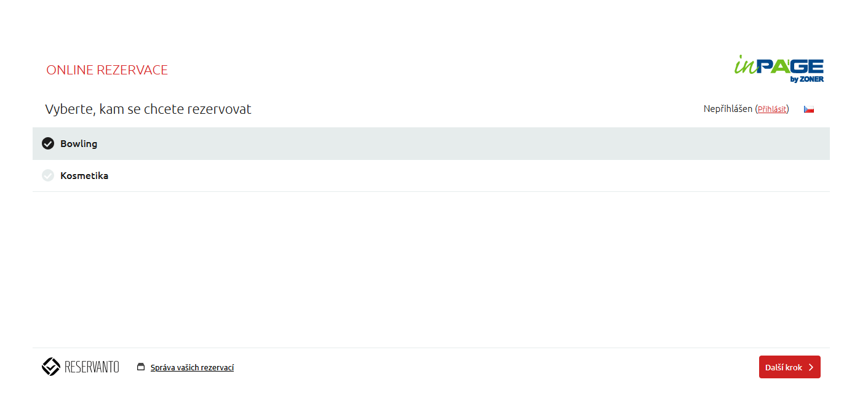Select the Bowling checkmark icon
The width and height of the screenshot is (868, 406).
(x=48, y=143)
